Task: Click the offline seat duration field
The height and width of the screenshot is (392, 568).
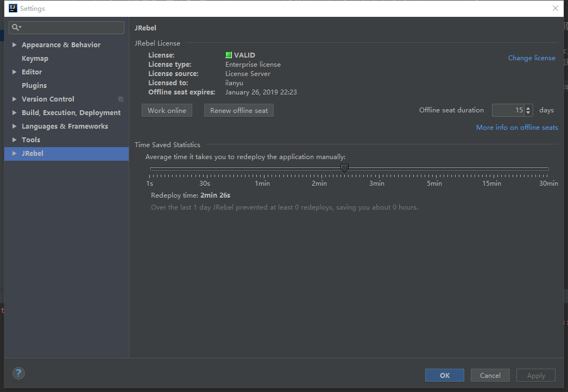Action: [x=508, y=110]
